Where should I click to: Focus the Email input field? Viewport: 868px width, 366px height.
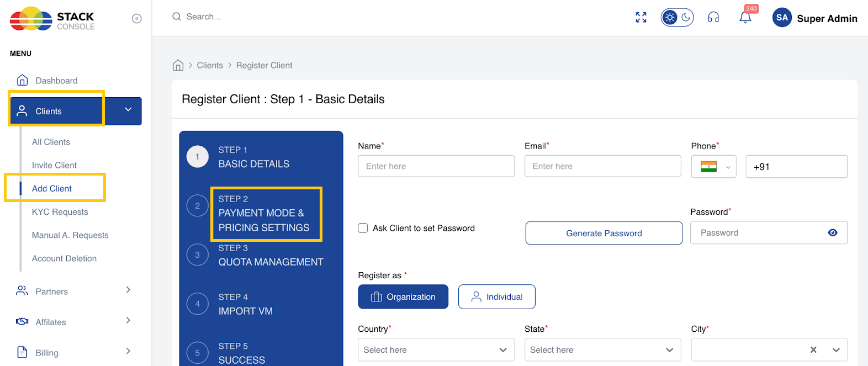[x=602, y=166]
